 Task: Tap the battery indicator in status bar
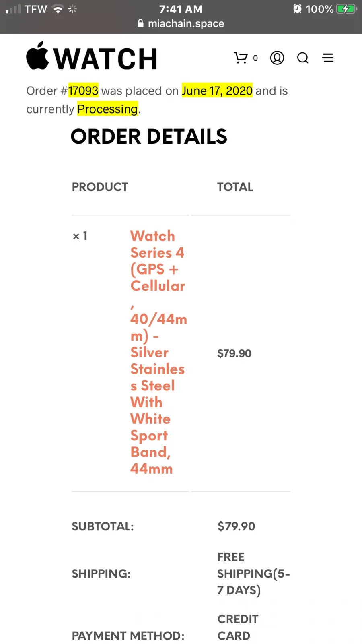click(x=346, y=9)
